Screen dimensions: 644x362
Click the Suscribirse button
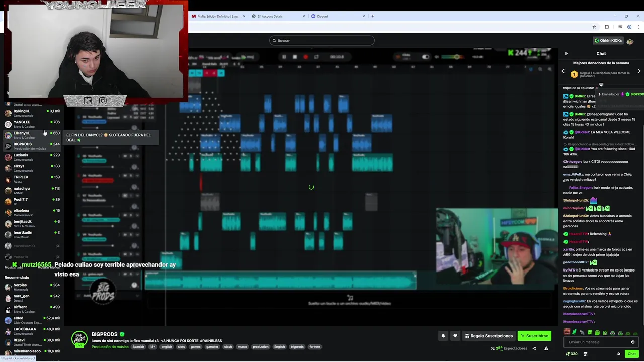[x=534, y=336]
